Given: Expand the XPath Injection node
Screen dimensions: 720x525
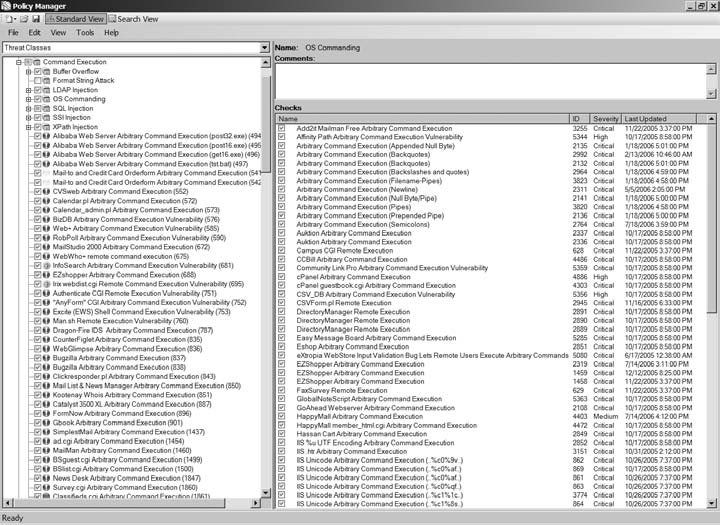Looking at the screenshot, I should 28,127.
